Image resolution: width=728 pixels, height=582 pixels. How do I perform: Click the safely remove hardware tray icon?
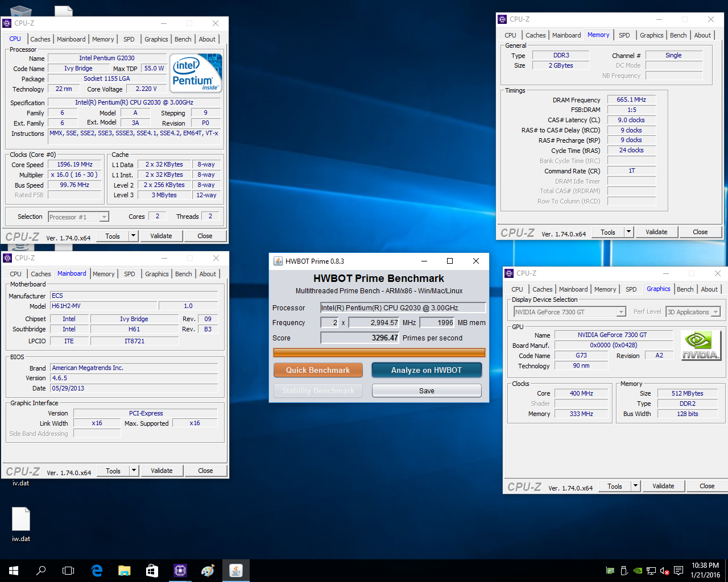coord(624,571)
